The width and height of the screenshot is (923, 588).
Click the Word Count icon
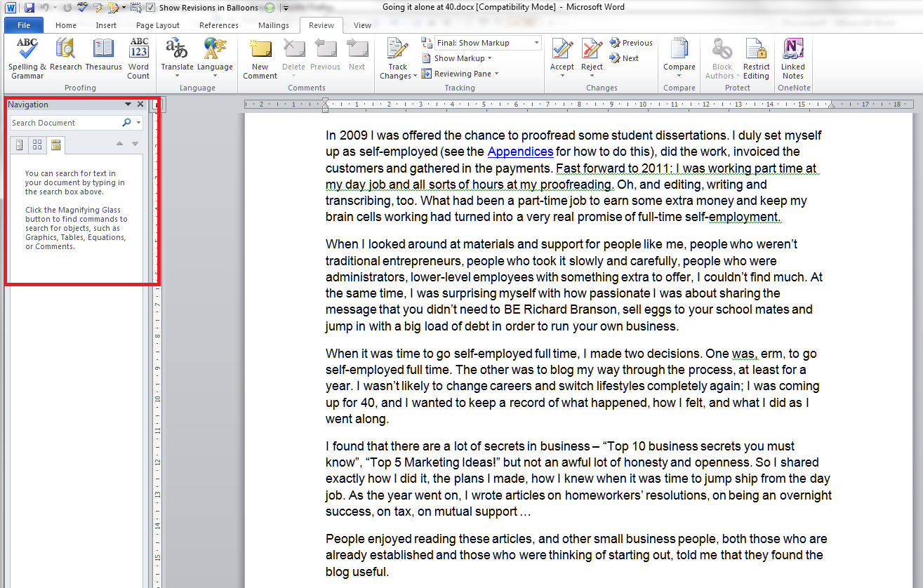tap(138, 58)
